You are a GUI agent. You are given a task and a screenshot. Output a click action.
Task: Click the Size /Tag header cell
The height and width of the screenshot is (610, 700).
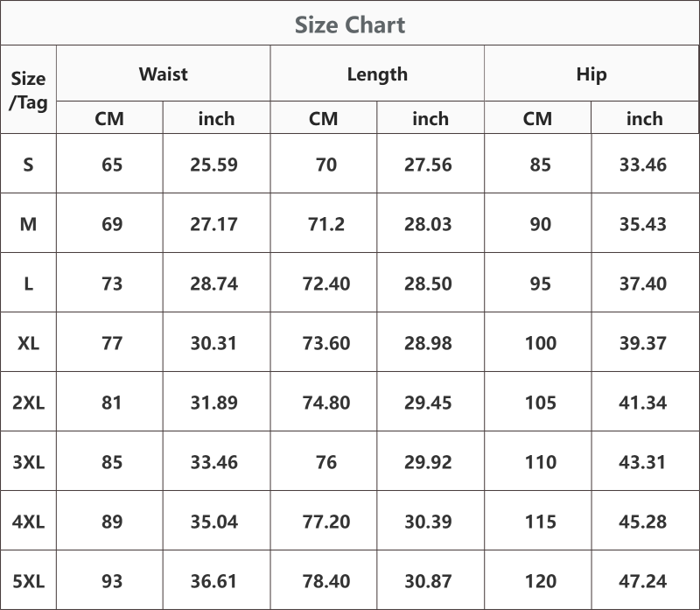(28, 91)
